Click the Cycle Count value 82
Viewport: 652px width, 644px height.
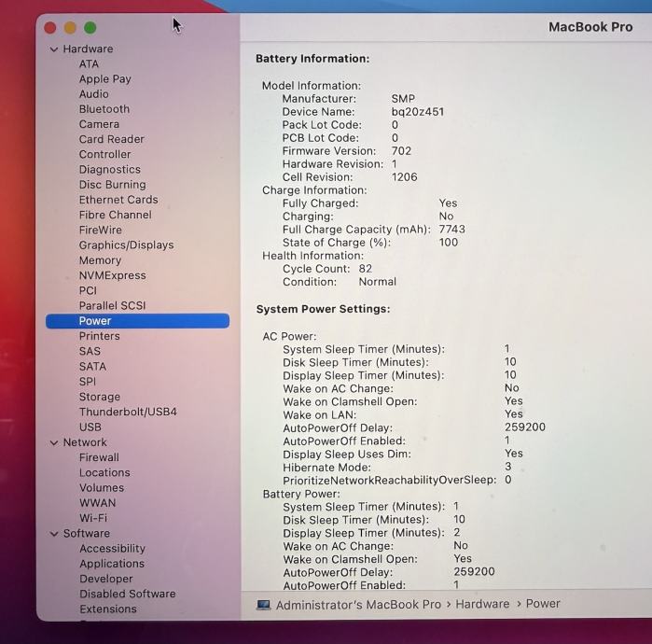[366, 269]
